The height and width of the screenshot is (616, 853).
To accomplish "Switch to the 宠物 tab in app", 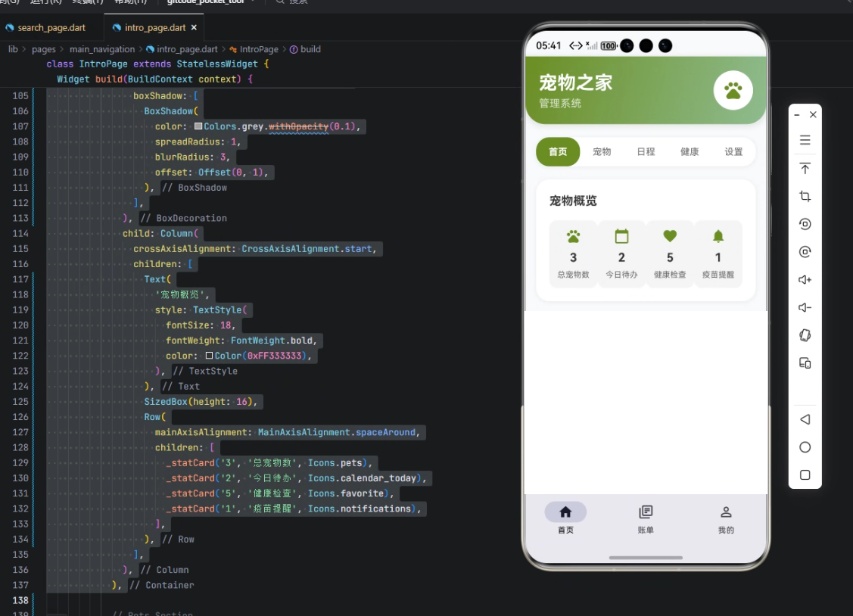I will (602, 151).
